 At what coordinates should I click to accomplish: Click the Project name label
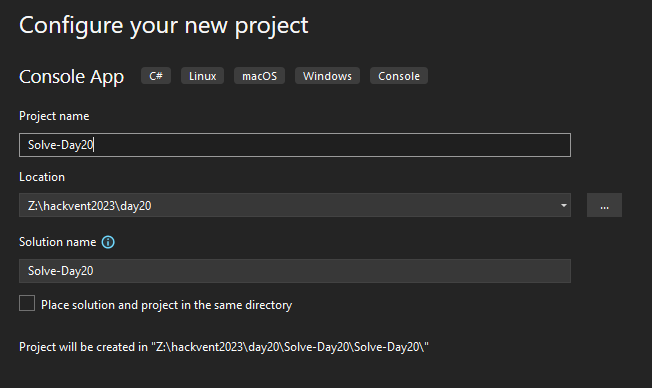[x=54, y=116]
